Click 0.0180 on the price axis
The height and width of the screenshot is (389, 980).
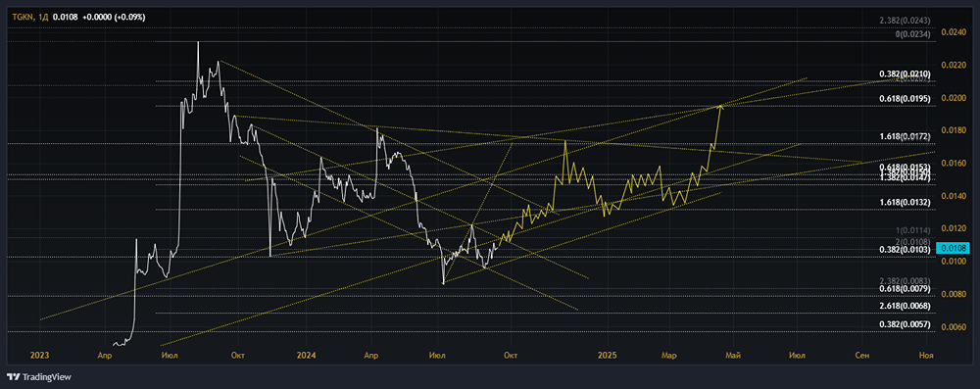click(954, 130)
